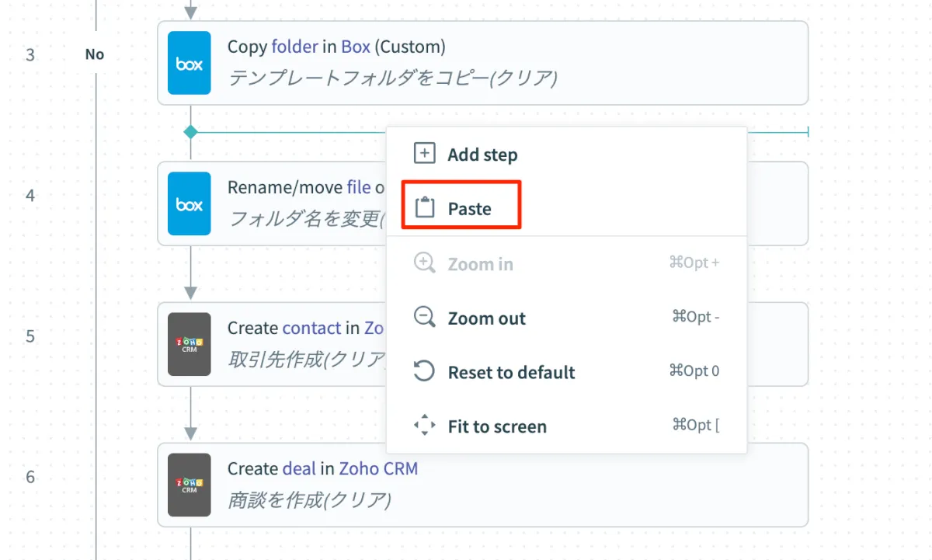
Task: Click the Fit to screen arrows icon
Action: [424, 426]
